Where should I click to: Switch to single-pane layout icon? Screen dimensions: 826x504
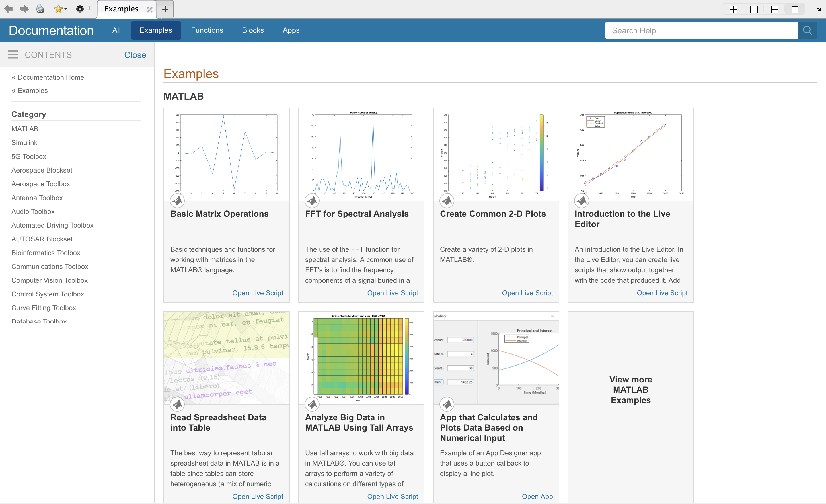[795, 9]
